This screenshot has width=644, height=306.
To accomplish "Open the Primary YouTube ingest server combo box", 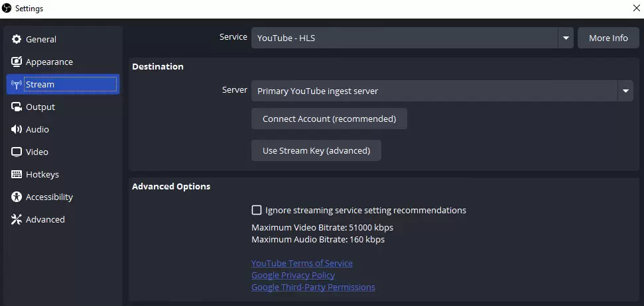I will [x=442, y=91].
